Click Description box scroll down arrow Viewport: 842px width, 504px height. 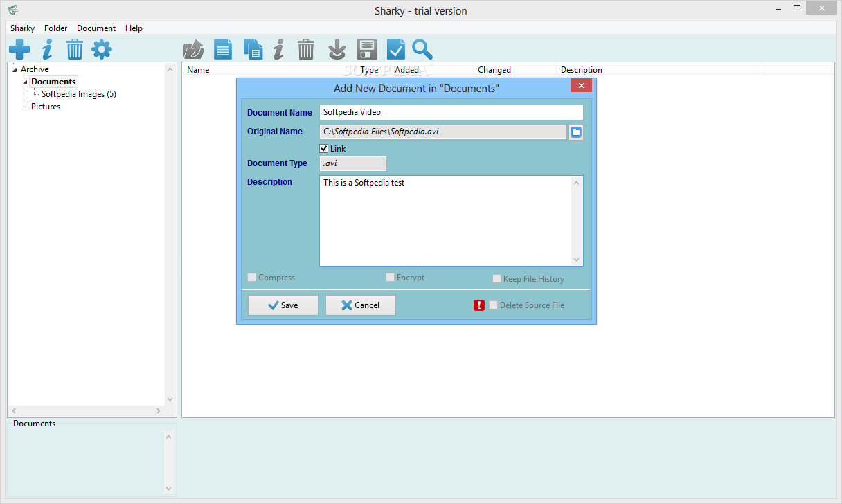(576, 260)
